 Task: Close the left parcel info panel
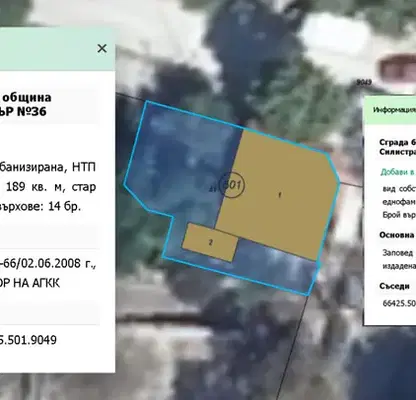tap(102, 48)
